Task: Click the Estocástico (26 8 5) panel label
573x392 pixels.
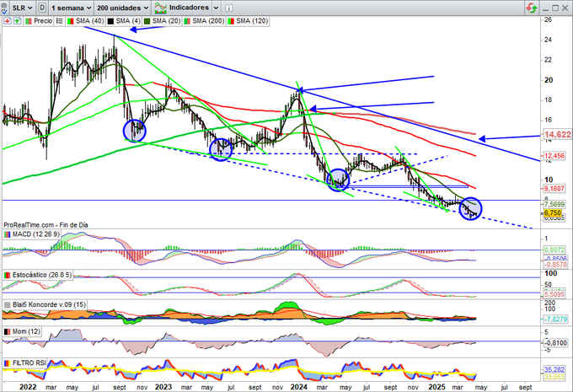Action: [x=42, y=275]
